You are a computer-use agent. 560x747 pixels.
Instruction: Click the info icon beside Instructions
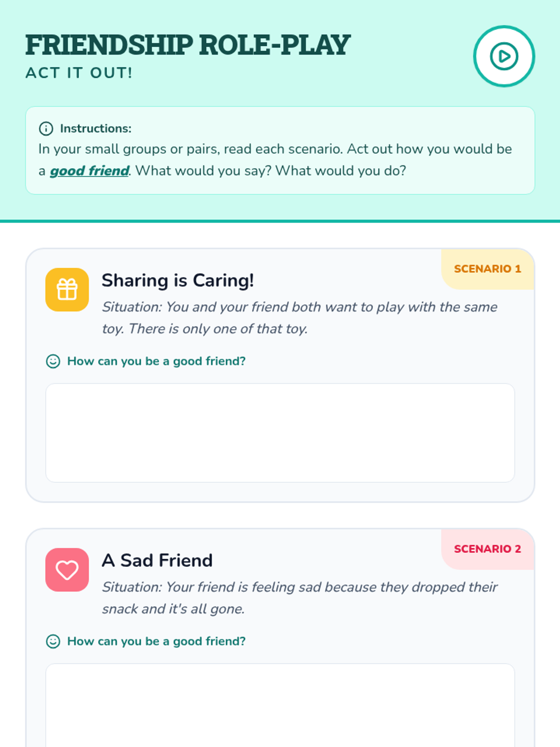tap(46, 128)
